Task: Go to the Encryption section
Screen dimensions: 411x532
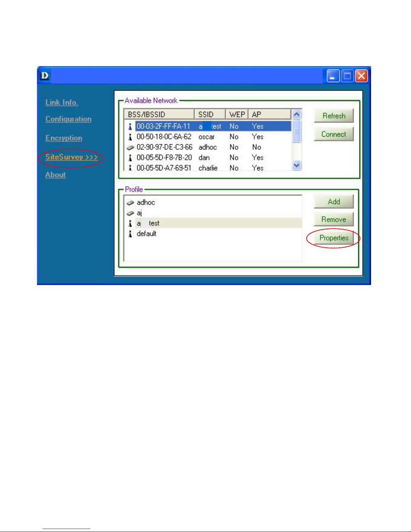Action: (x=64, y=138)
